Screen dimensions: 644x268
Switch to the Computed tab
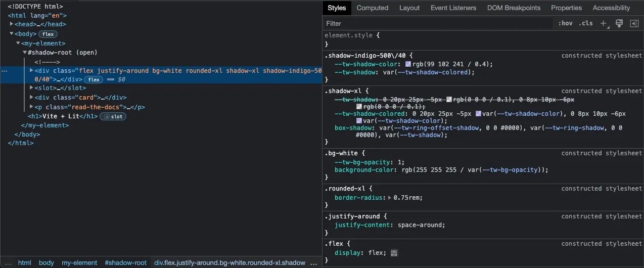tap(373, 8)
